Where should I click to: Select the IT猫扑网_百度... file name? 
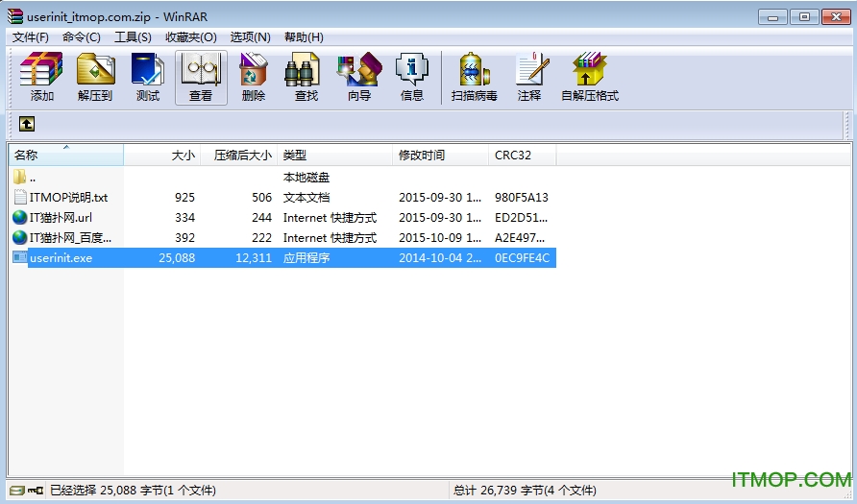pos(70,237)
